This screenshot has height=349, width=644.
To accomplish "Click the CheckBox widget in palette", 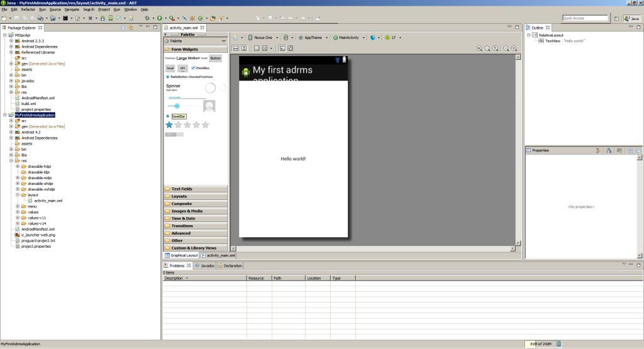I will coord(201,68).
